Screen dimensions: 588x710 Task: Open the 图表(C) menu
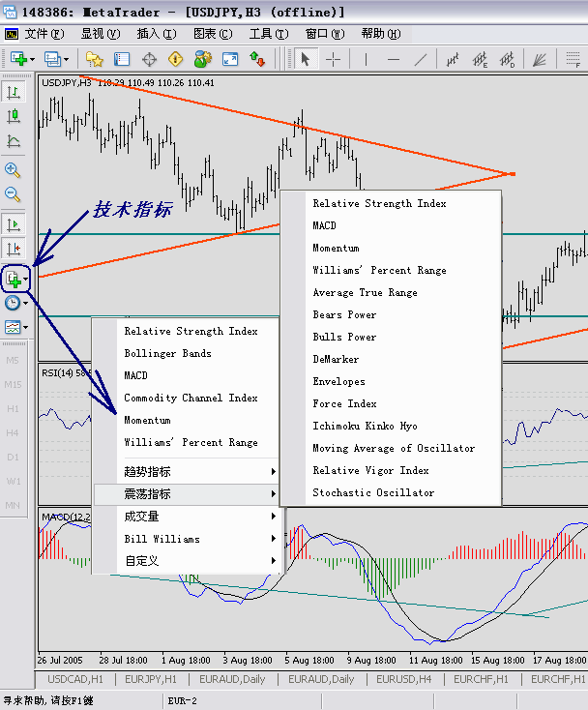(x=213, y=34)
